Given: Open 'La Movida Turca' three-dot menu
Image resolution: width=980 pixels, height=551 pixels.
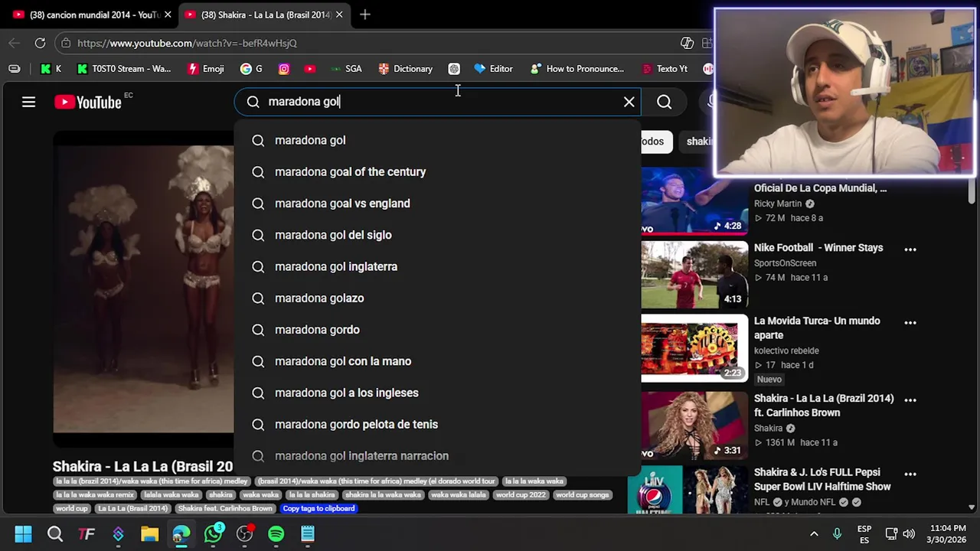Looking at the screenshot, I should (910, 323).
